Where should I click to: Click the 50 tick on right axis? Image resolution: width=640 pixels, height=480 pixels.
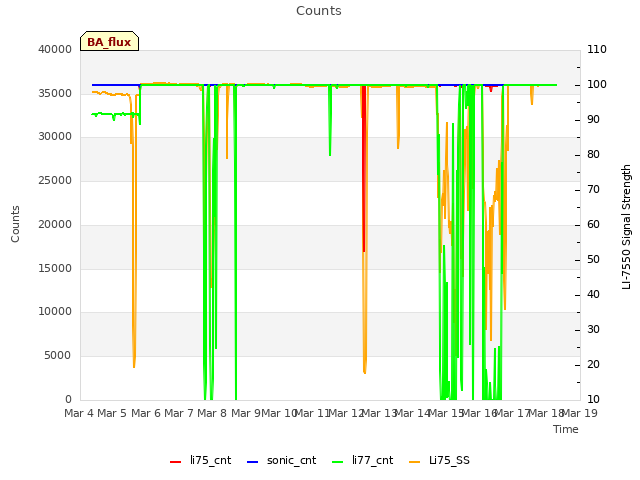[593, 260]
